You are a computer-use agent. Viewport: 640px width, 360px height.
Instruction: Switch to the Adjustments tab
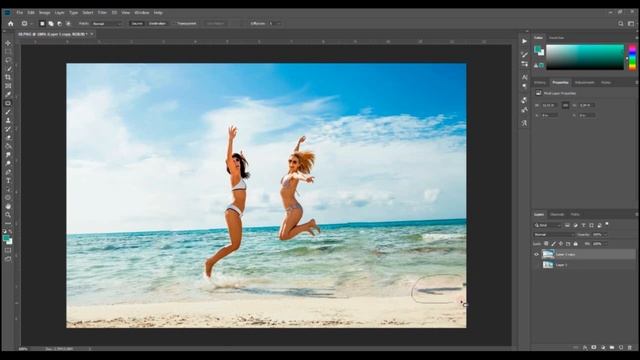584,82
